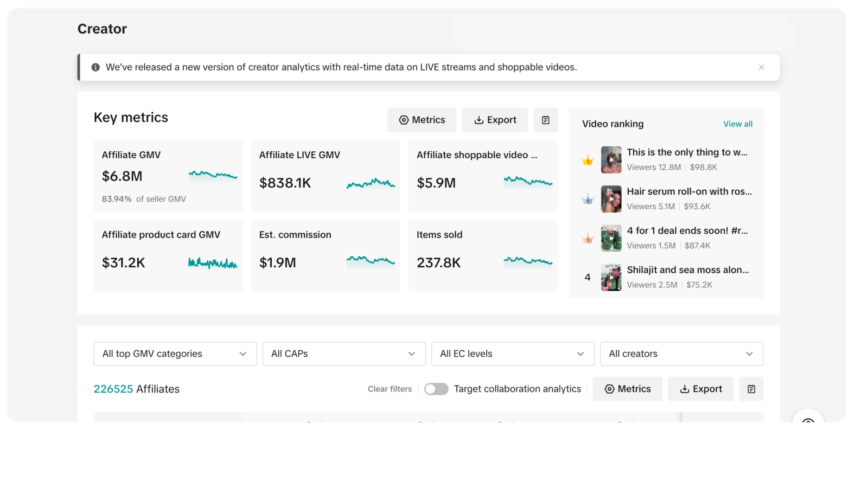The image size is (868, 488).
Task: Open the All CAPs dropdown
Action: (x=343, y=354)
